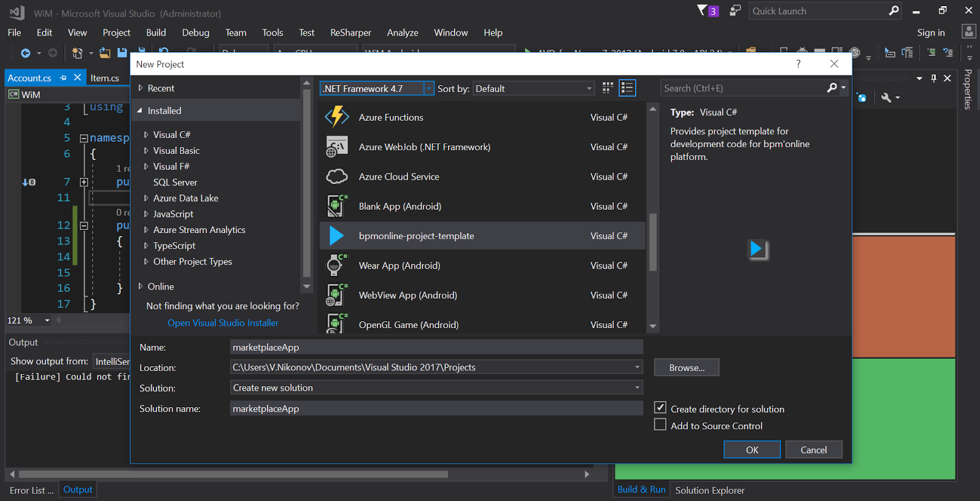Click the Blank App (Android) template icon
Image resolution: width=980 pixels, height=501 pixels.
point(337,206)
